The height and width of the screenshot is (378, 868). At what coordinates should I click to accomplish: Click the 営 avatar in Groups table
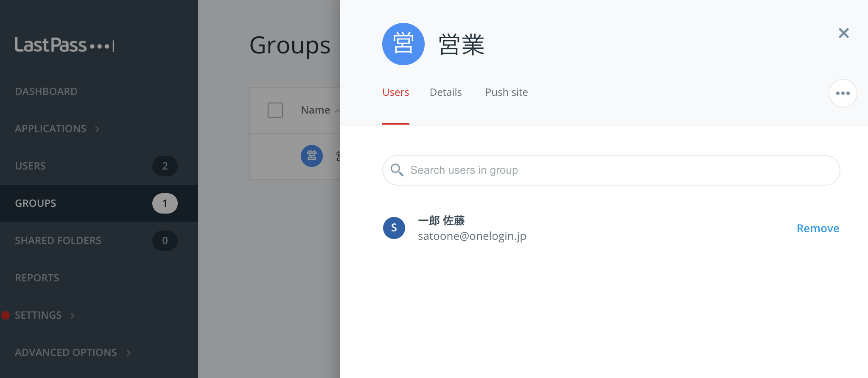(312, 156)
